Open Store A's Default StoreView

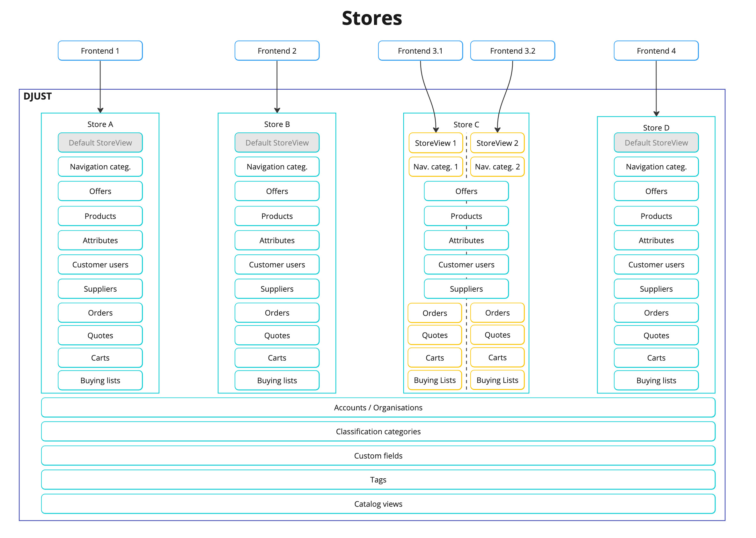[x=100, y=142]
